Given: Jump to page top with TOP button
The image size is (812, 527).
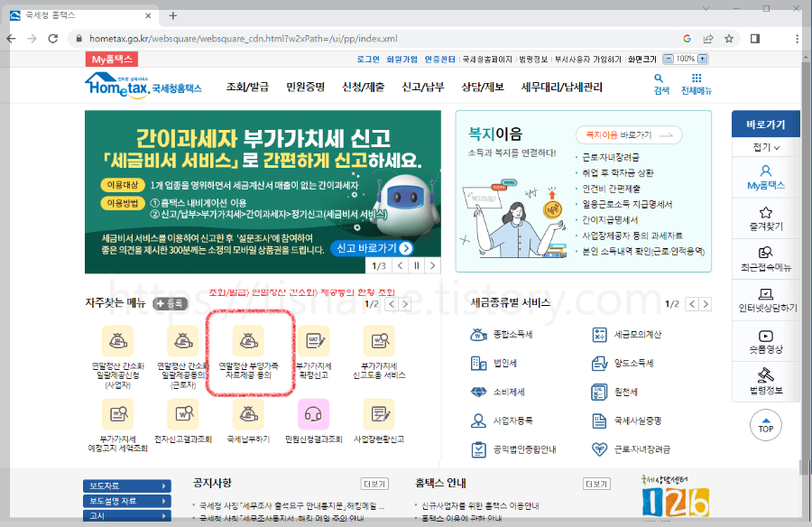Looking at the screenshot, I should [x=766, y=426].
